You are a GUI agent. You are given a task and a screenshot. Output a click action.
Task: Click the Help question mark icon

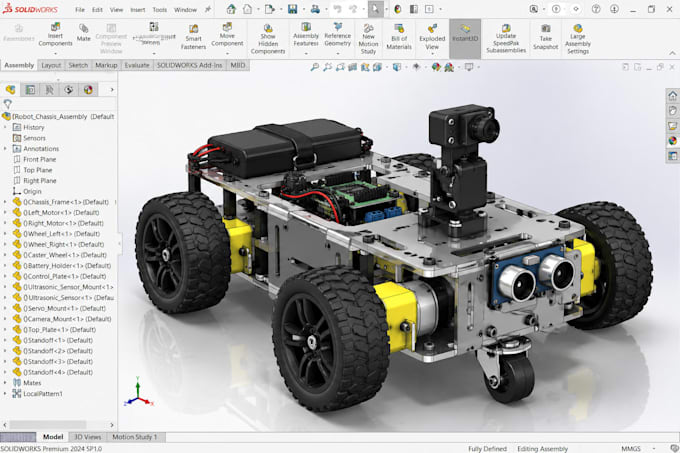point(596,9)
